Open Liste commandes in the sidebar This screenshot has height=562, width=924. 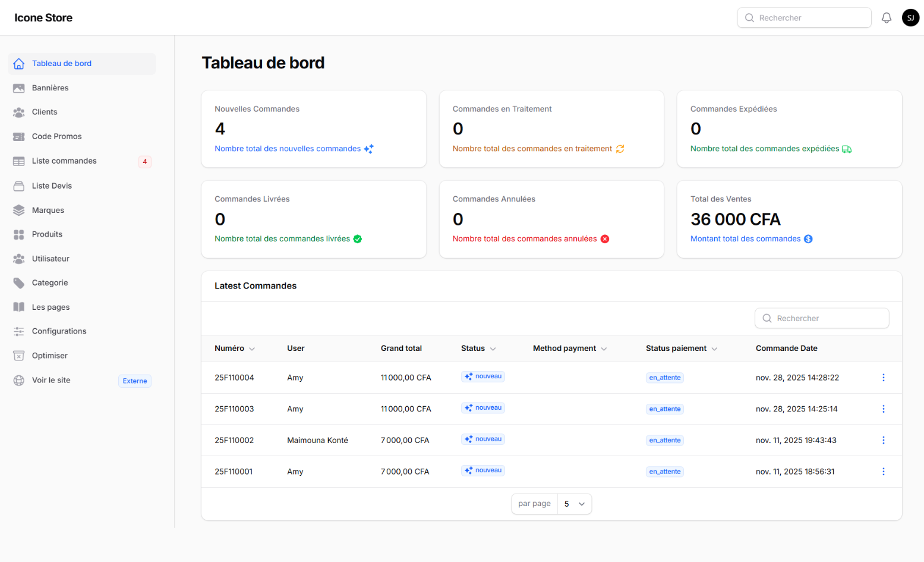64,161
